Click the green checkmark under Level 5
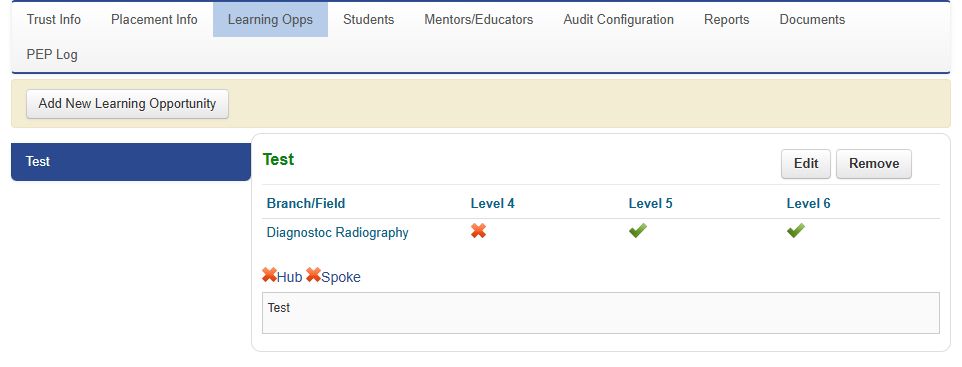962x367 pixels. pyautogui.click(x=637, y=231)
